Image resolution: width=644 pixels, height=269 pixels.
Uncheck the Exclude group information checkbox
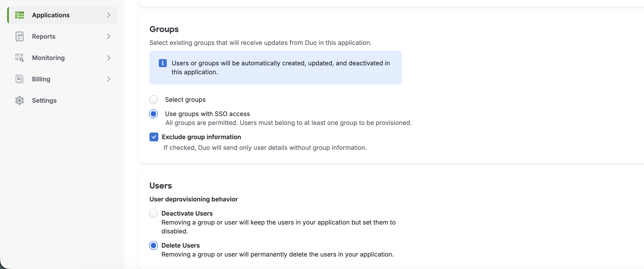point(154,137)
